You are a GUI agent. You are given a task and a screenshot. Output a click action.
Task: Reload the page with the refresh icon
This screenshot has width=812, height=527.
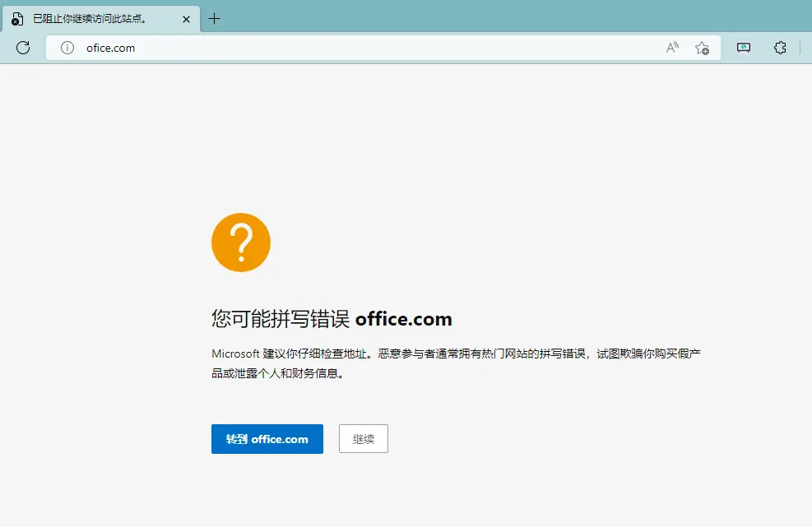coord(23,48)
